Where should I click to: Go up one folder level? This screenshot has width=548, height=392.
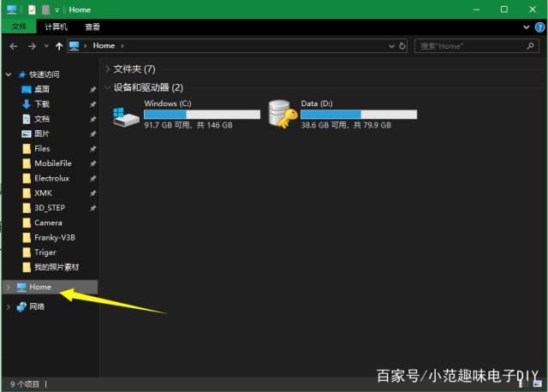(x=59, y=46)
